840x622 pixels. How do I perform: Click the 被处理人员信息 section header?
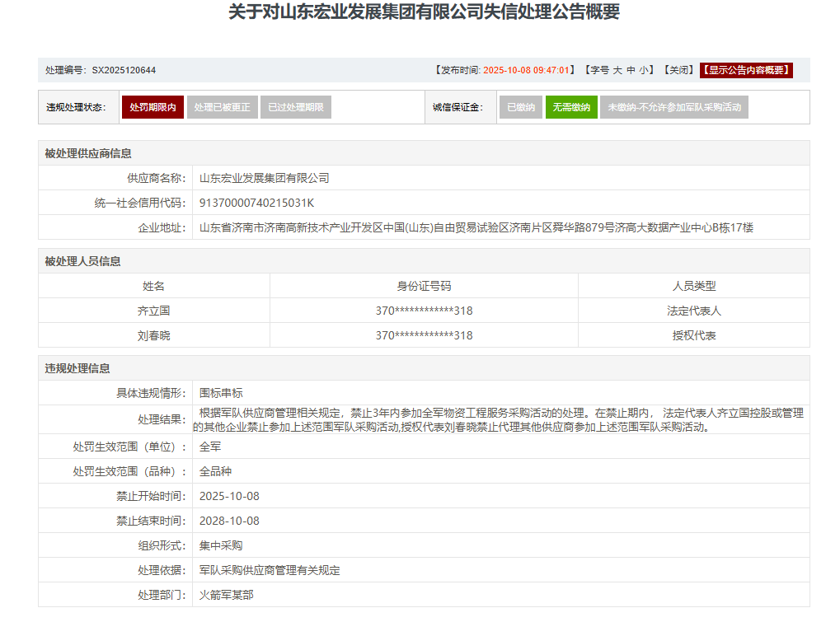[82, 261]
